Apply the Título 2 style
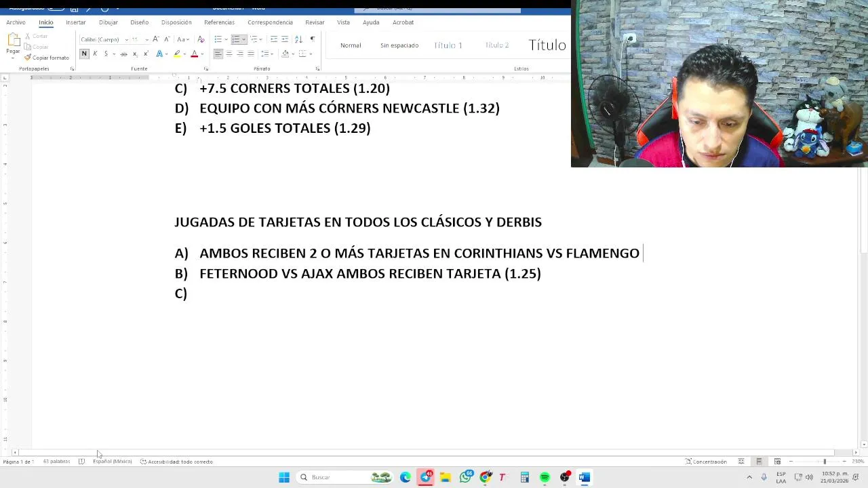 pos(496,45)
